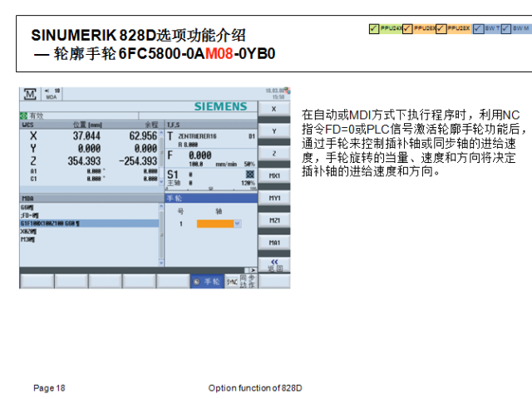The image size is (532, 399).
Task: Select the feedrate F value 0.000
Action: [199, 155]
